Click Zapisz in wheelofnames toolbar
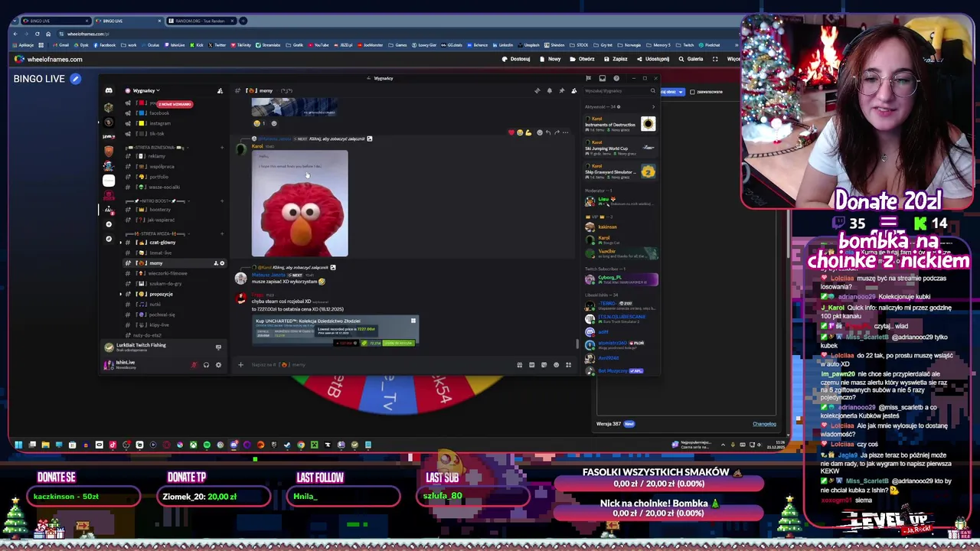 616,59
